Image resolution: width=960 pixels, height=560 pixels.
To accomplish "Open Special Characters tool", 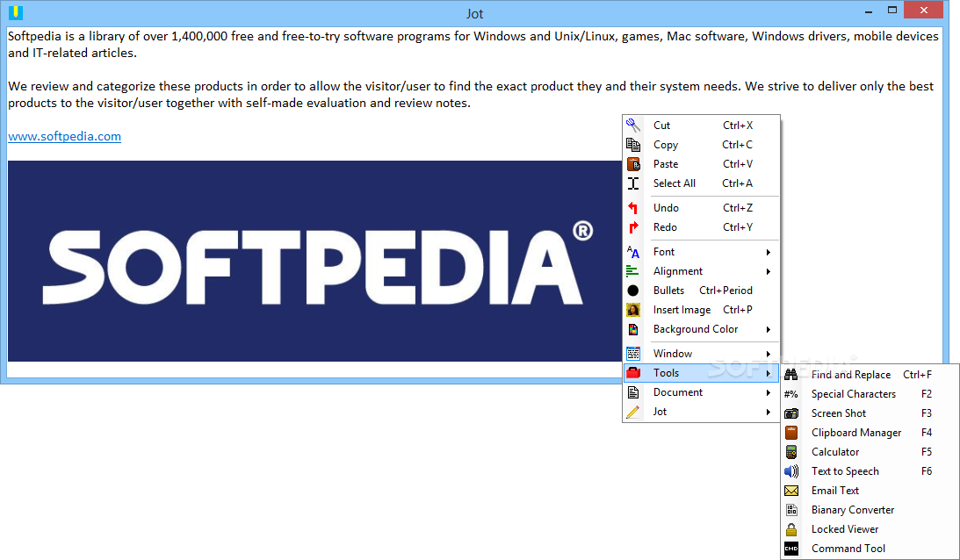I will point(870,394).
